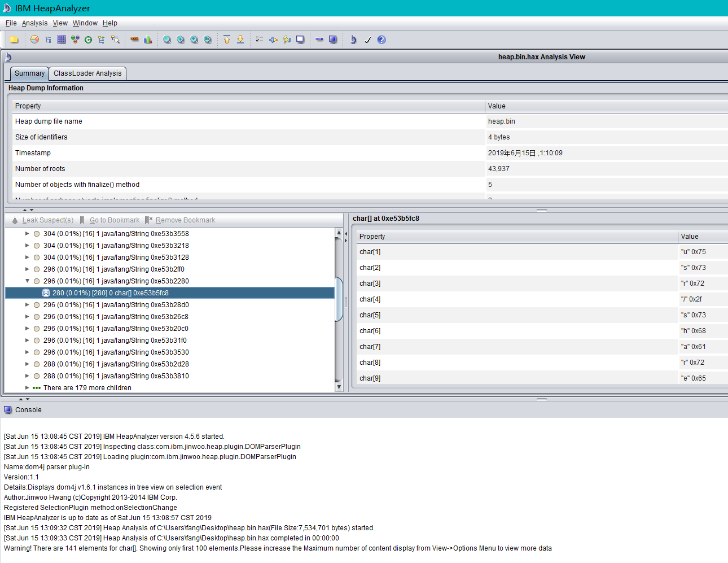
Task: Expand the String 0xe53b26c8 tree node
Action: (x=27, y=316)
